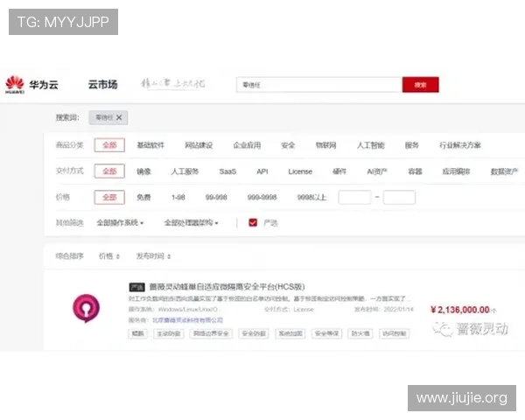Image resolution: width=525 pixels, height=420 pixels.
Task: Filter category by 企业应用
Action: pyautogui.click(x=247, y=145)
